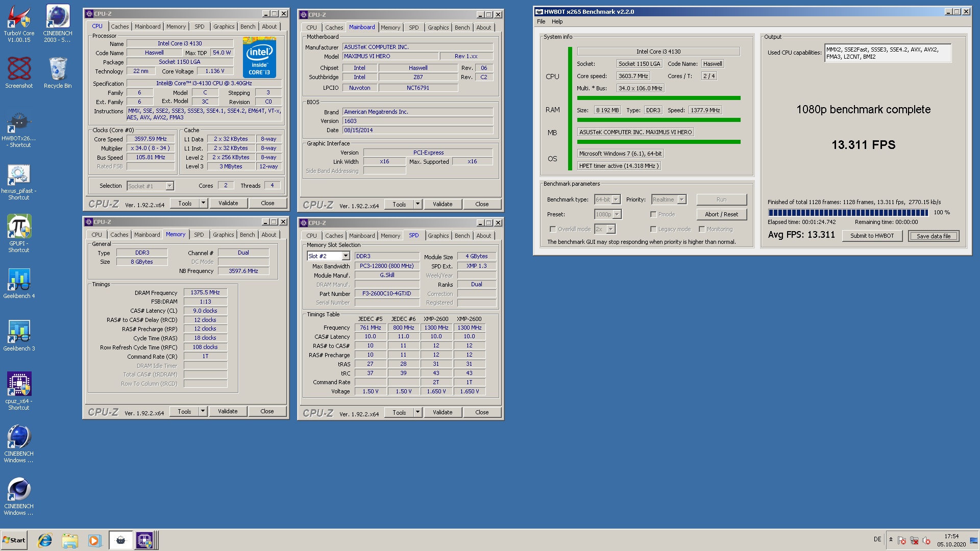The width and height of the screenshot is (980, 551).
Task: Click the Model field MAXIMUS VI HERO
Action: pyautogui.click(x=390, y=56)
